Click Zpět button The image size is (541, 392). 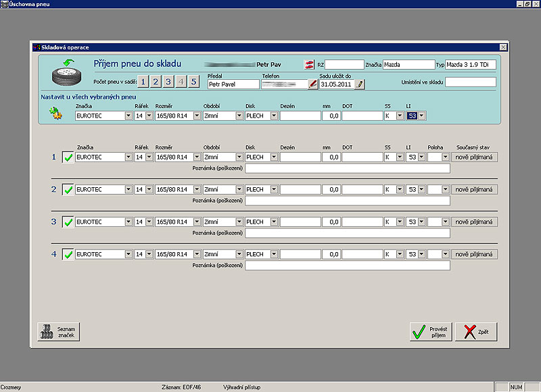click(476, 332)
